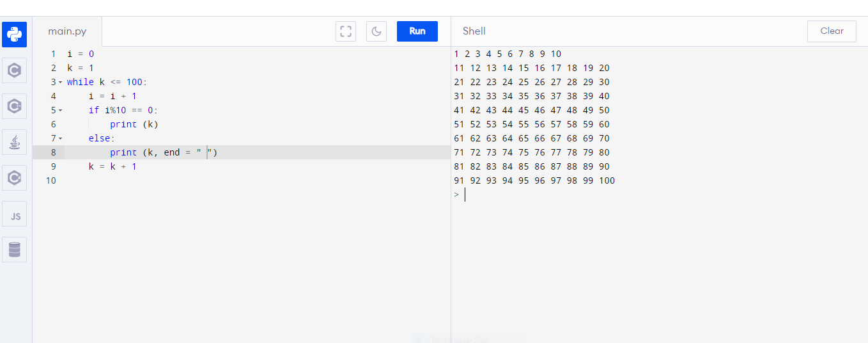Run the Python code
The image size is (868, 343).
417,31
